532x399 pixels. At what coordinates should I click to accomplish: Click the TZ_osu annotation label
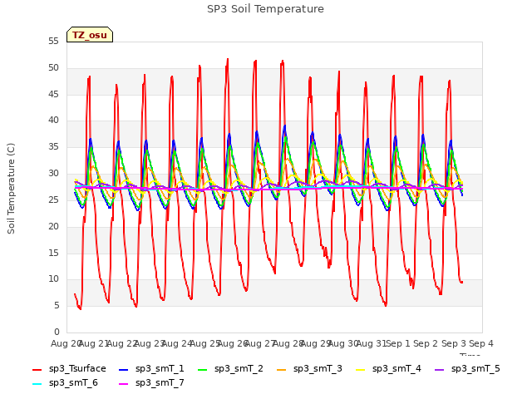pyautogui.click(x=90, y=35)
